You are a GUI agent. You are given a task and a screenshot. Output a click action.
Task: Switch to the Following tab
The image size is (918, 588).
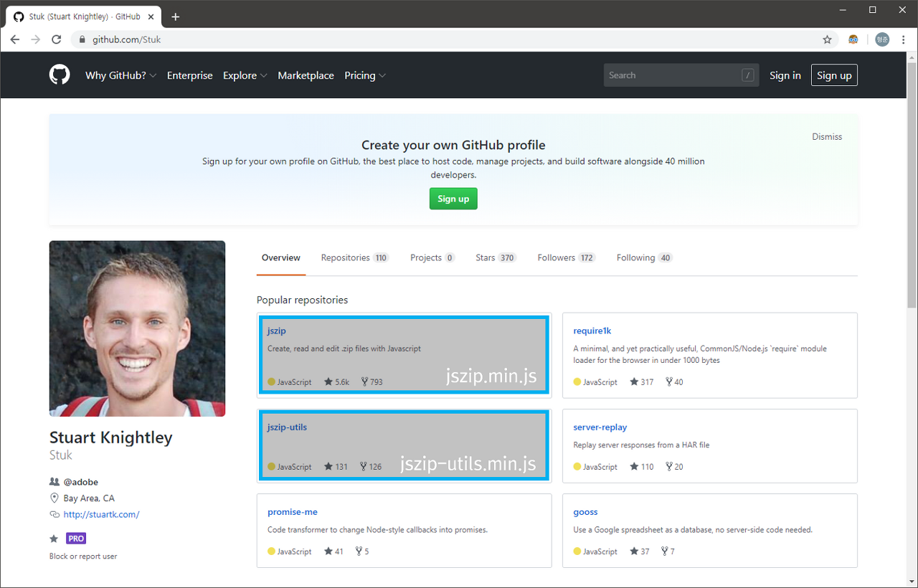coord(645,257)
